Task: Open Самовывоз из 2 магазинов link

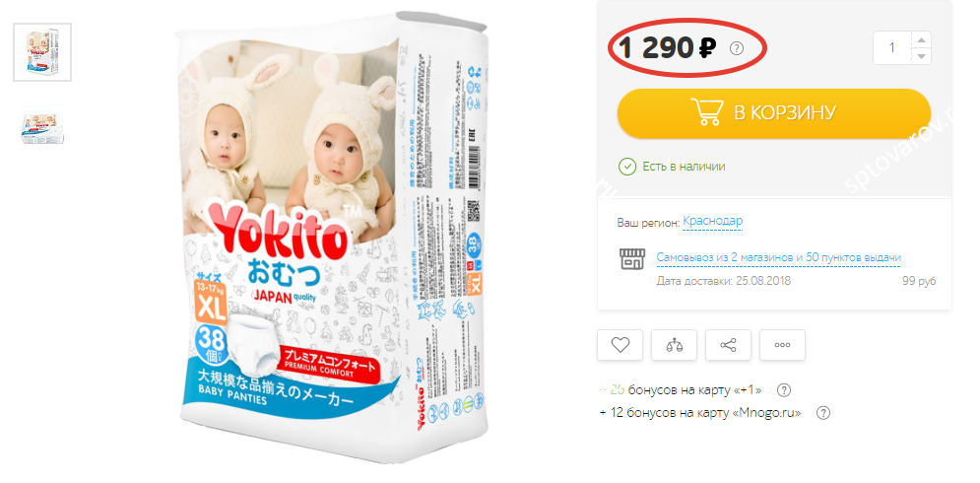Action: pyautogui.click(x=779, y=258)
